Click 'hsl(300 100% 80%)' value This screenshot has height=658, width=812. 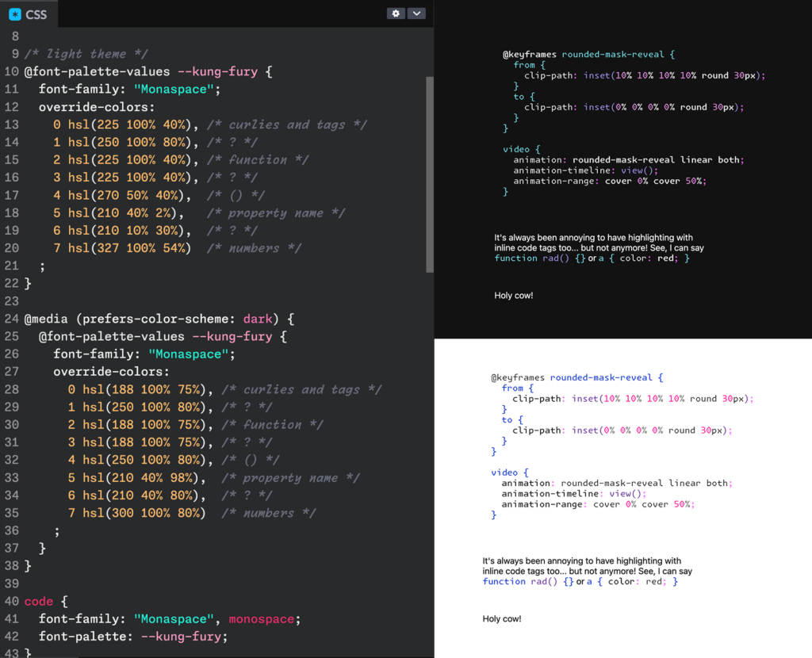coord(144,512)
